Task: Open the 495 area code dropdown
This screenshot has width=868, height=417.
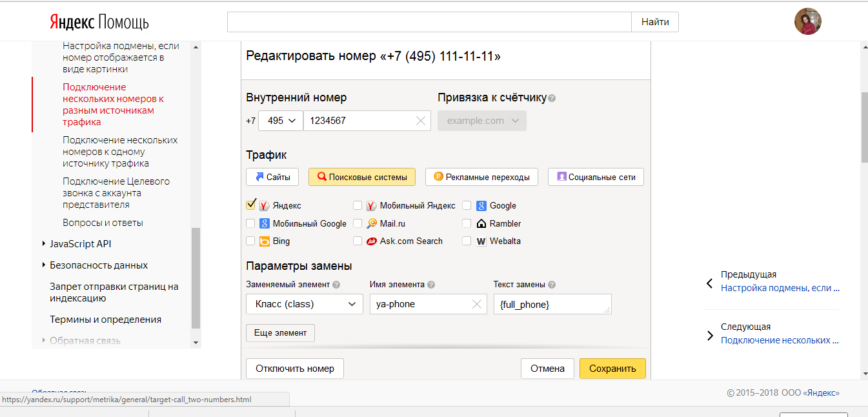Action: 280,120
